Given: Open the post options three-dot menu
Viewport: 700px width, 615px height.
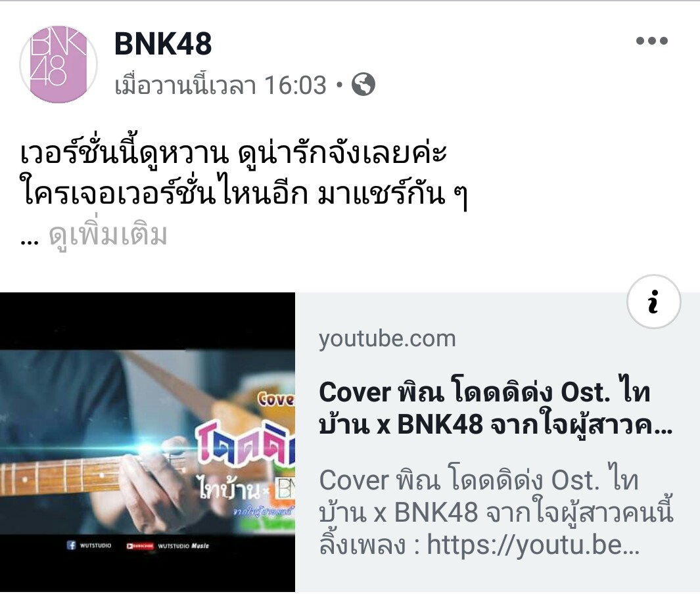Looking at the screenshot, I should point(652,41).
